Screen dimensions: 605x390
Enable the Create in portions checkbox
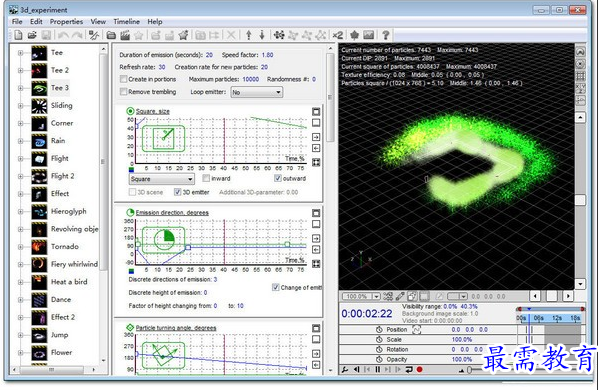coord(123,79)
